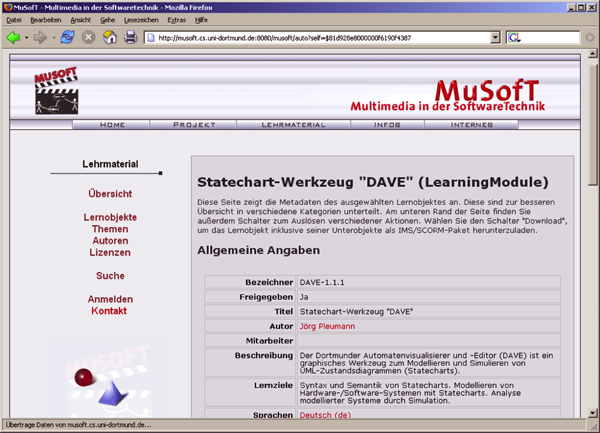The height and width of the screenshot is (433, 600).
Task: Click the Lernziele row label
Action: [273, 385]
